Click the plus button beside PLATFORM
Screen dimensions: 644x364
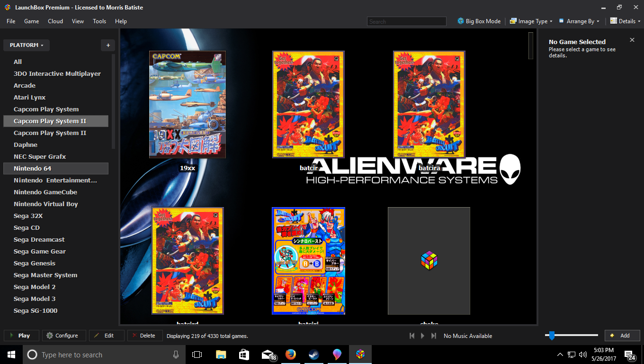point(108,45)
